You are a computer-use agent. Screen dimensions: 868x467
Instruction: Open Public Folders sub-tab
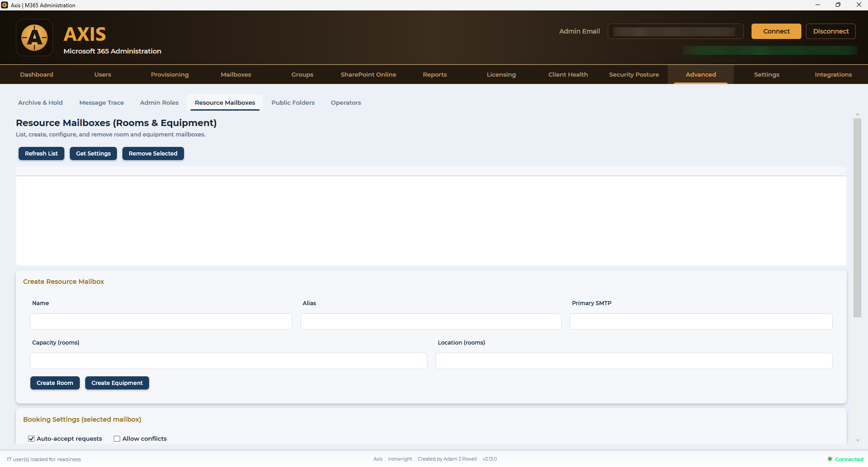pos(293,102)
